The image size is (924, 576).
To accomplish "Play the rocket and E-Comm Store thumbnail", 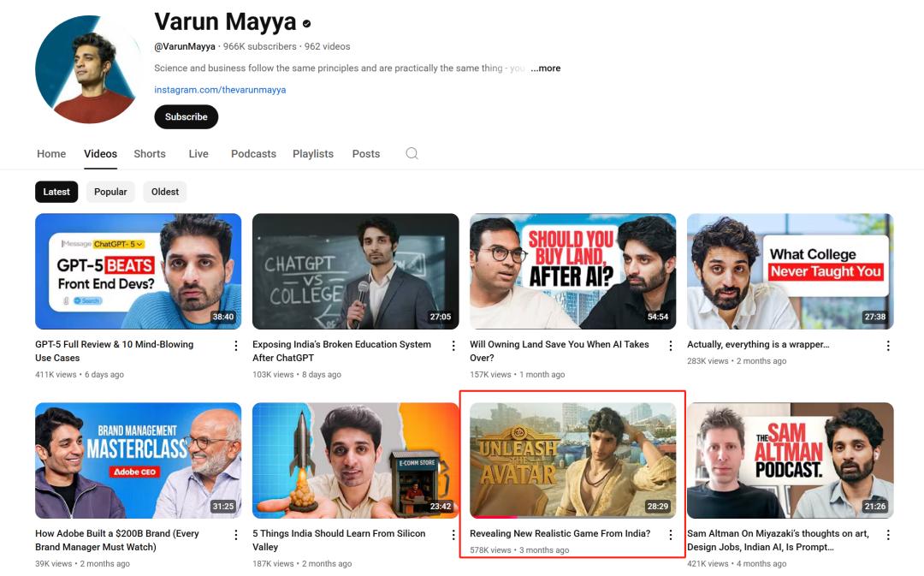I will coord(355,460).
